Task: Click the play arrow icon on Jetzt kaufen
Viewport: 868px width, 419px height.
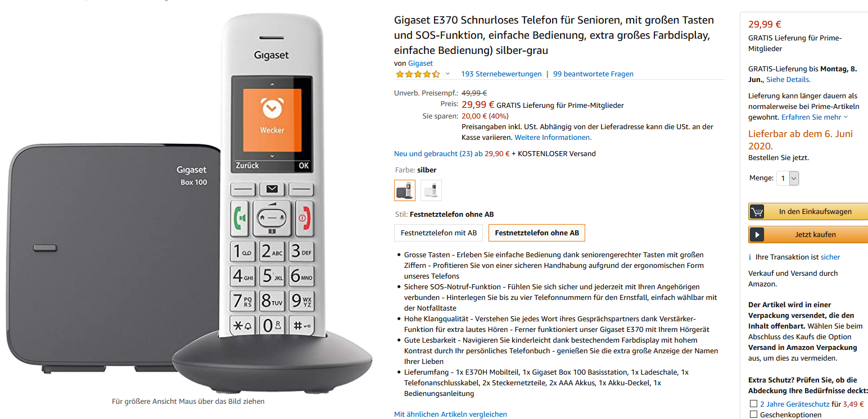Action: pyautogui.click(x=757, y=235)
